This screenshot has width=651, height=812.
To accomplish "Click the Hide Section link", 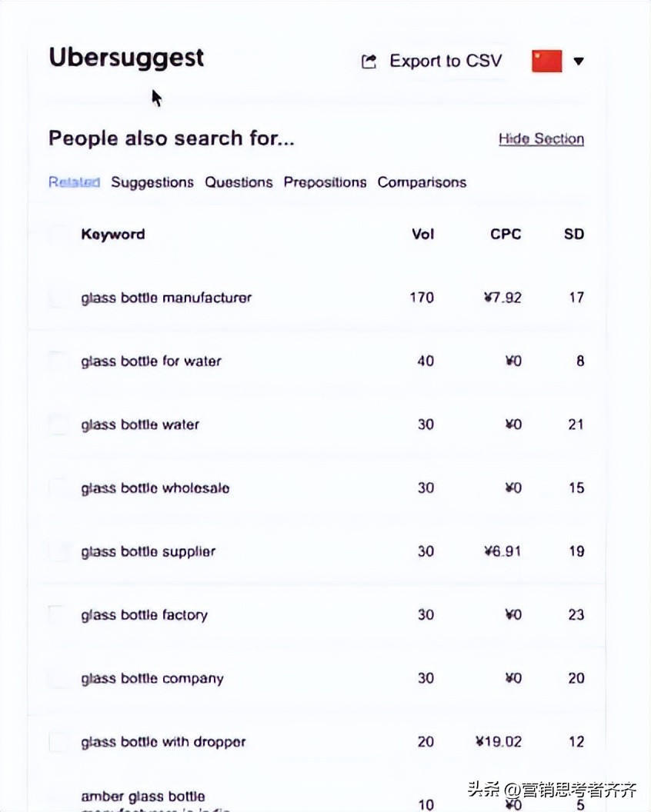I will [x=541, y=139].
